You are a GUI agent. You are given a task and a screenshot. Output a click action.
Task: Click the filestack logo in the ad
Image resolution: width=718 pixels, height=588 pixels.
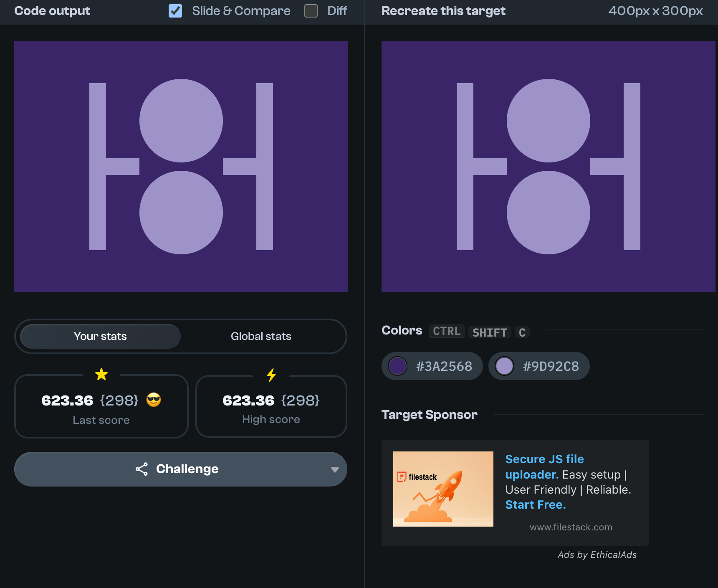[417, 477]
